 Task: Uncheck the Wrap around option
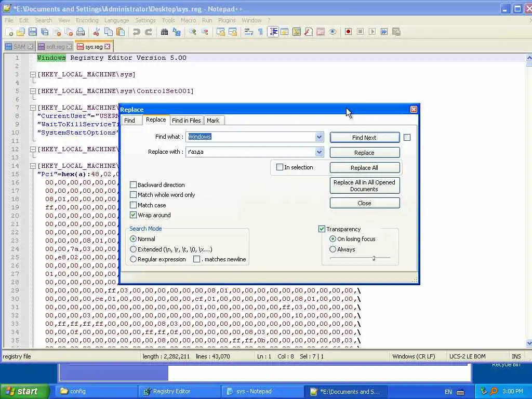coord(134,215)
